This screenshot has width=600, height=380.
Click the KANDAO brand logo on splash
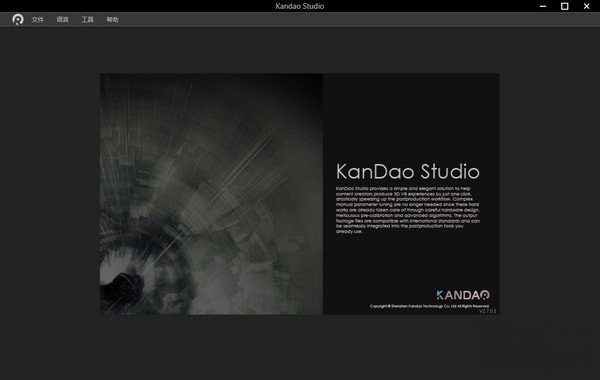(x=463, y=295)
